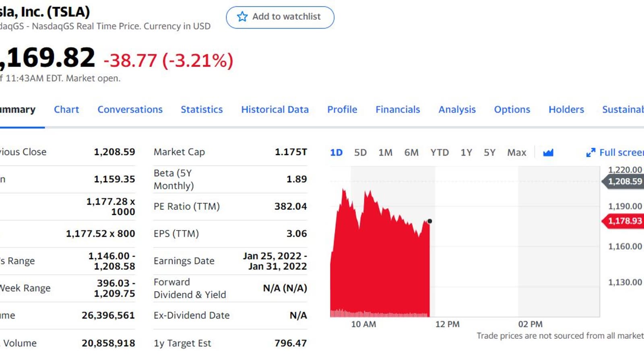644x362 pixels.
Task: Open the Statistics tab
Action: point(202,109)
